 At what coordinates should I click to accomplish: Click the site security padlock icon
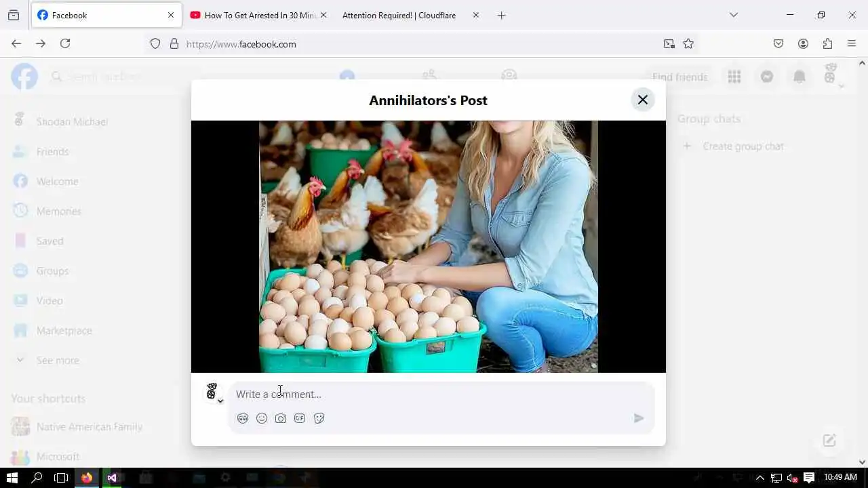174,43
